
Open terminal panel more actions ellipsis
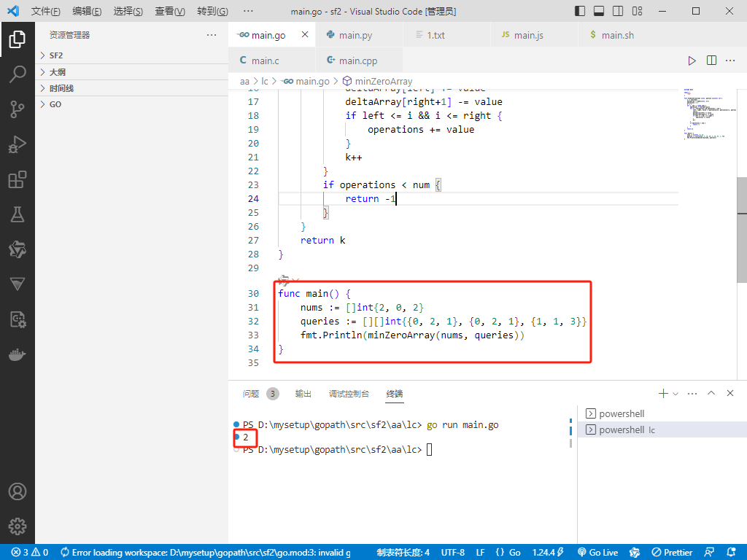point(692,393)
